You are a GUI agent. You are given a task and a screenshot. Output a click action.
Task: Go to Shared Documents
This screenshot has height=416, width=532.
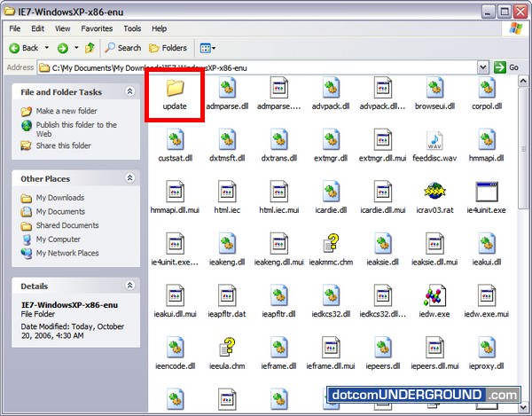pos(67,225)
